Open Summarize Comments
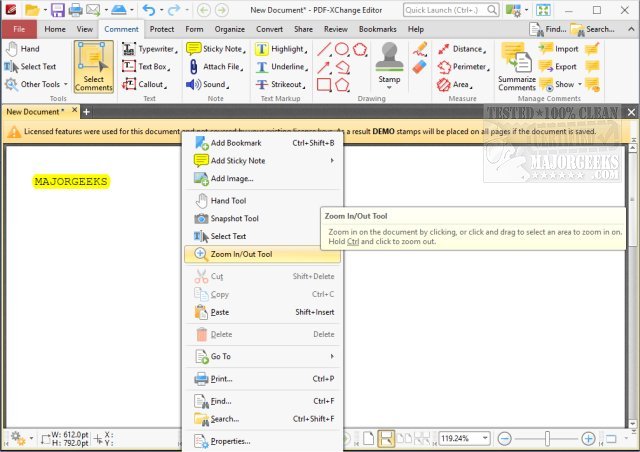Screen dimensions: 640x452 (516, 67)
